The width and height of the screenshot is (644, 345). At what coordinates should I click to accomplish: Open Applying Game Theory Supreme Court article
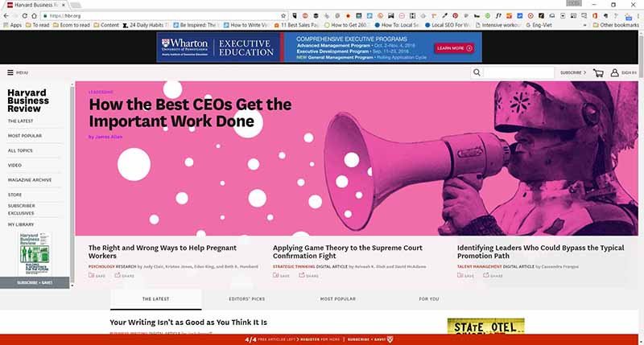348,252
